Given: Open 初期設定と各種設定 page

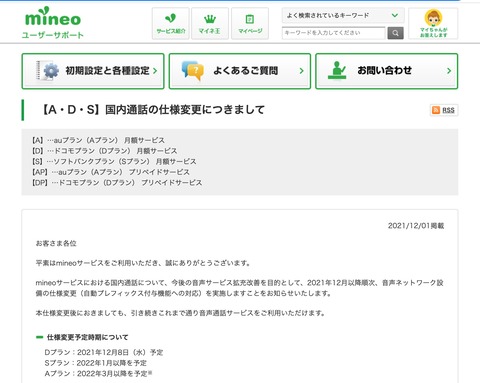Looking at the screenshot, I should coord(93,71).
